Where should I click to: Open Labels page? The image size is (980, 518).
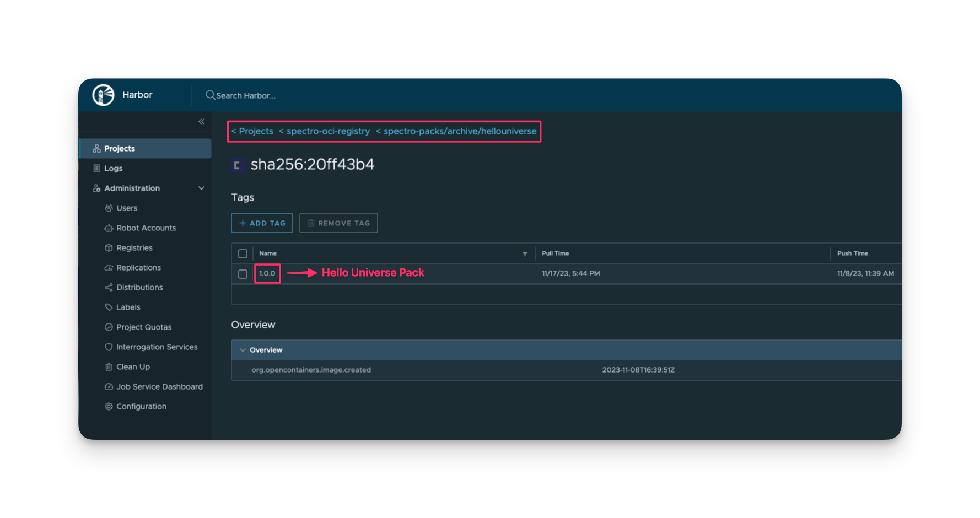pos(128,307)
